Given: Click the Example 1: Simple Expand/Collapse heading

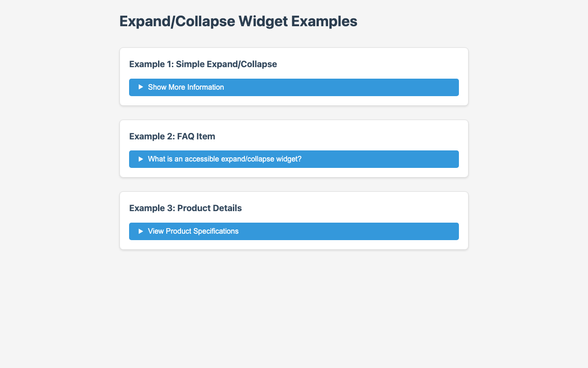Looking at the screenshot, I should click(203, 64).
